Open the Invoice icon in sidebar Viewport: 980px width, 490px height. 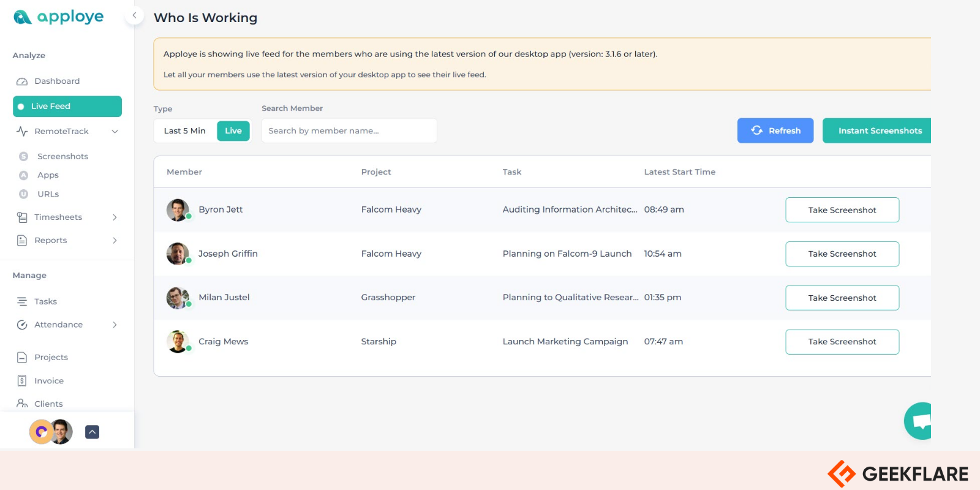[22, 381]
